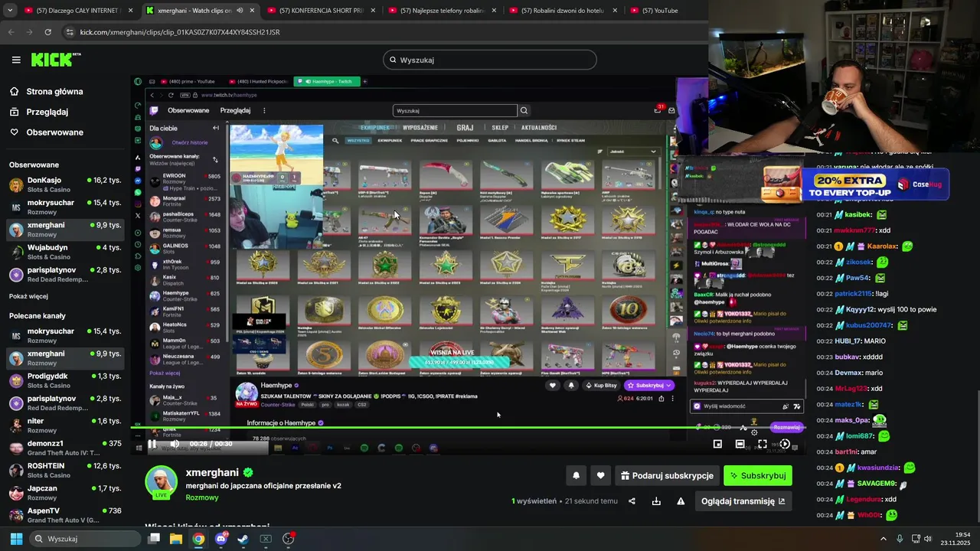This screenshot has width=980, height=551.
Task: Download the clip
Action: coord(656,501)
